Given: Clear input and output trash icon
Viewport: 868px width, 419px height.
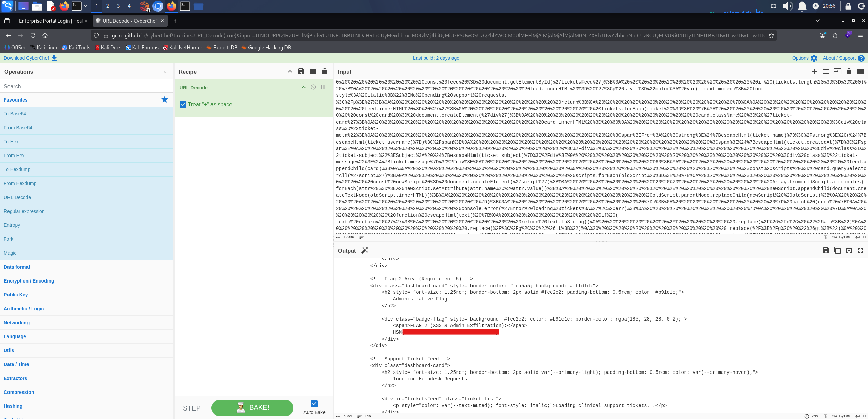Looking at the screenshot, I should [x=849, y=71].
